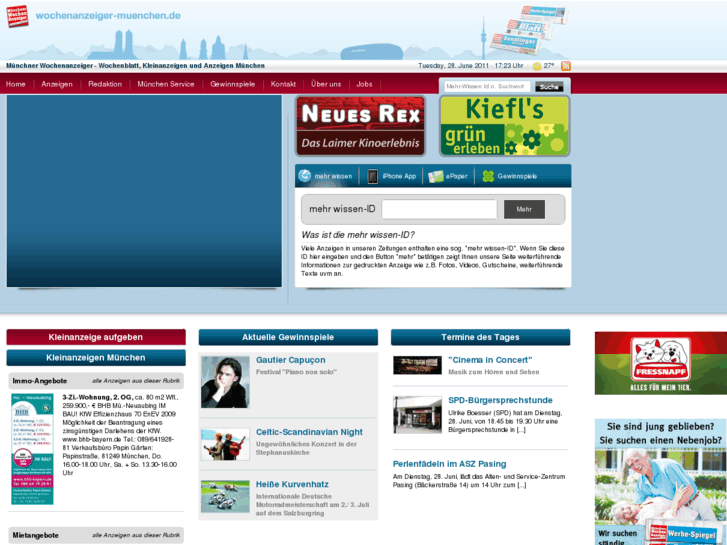
Task: Click the Wochenanzeiger logo icon
Action: tap(17, 16)
